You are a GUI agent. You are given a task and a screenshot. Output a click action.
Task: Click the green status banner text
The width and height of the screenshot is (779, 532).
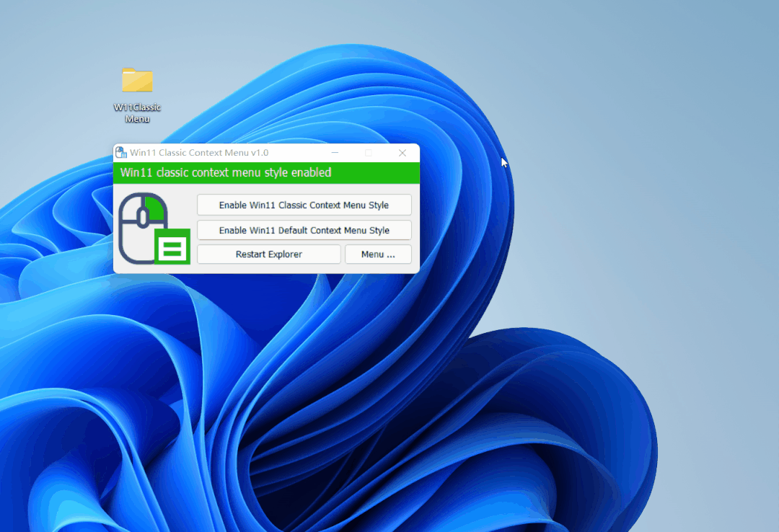(226, 172)
